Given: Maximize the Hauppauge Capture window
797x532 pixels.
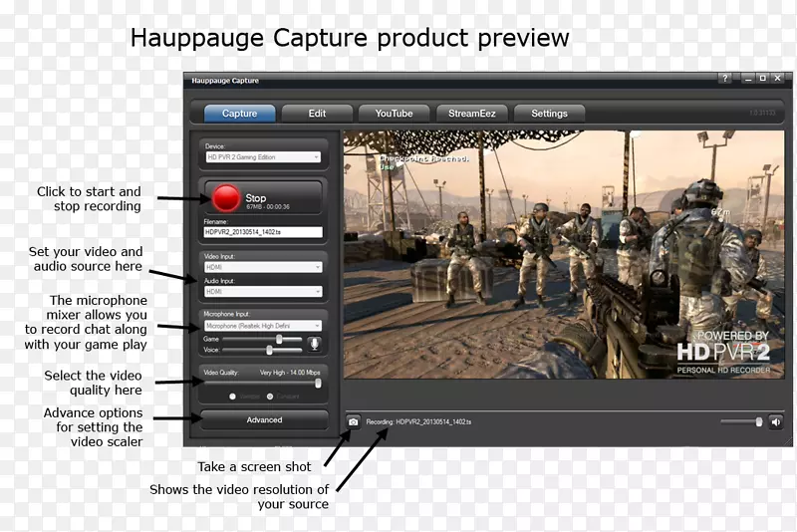Looking at the screenshot, I should click(762, 79).
